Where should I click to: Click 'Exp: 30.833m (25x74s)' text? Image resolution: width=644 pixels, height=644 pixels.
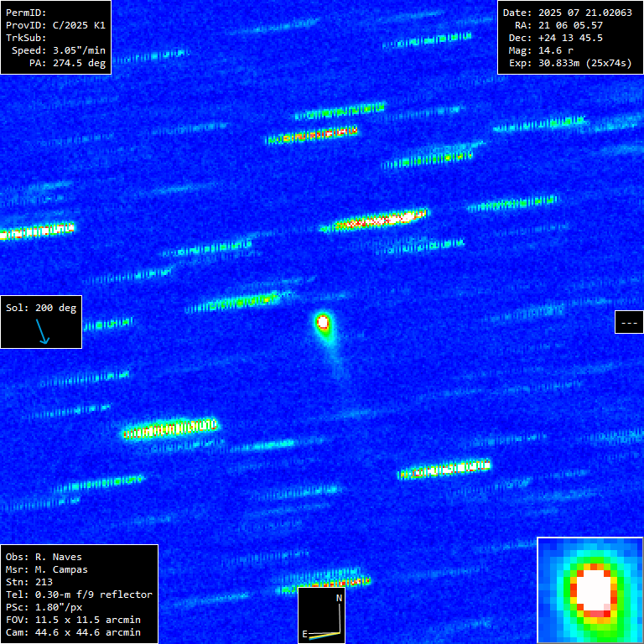(570, 63)
